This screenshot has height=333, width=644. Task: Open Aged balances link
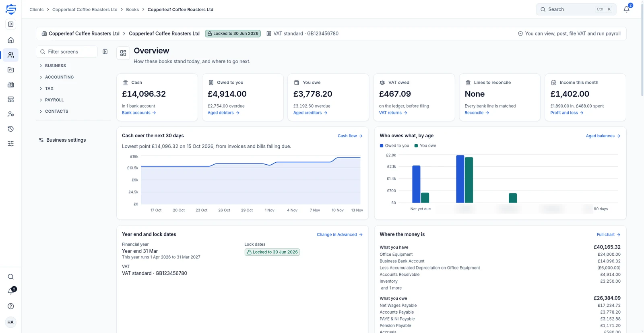pyautogui.click(x=603, y=136)
